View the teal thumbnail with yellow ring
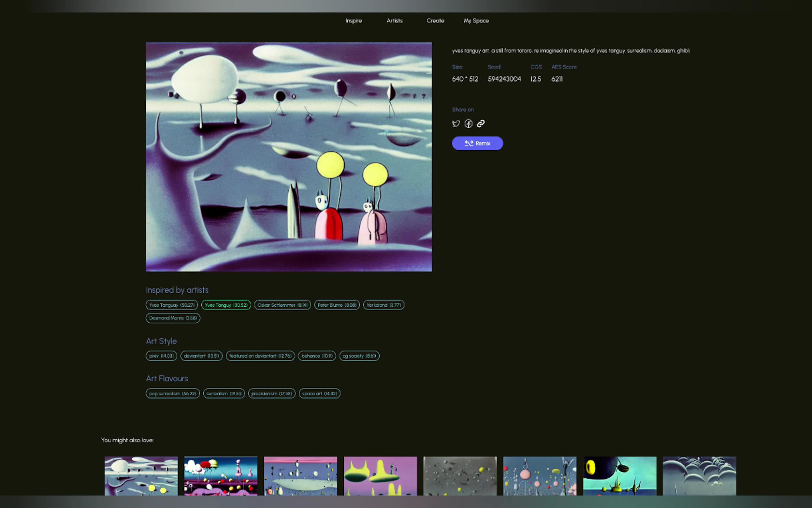Image resolution: width=812 pixels, height=508 pixels. [619, 475]
